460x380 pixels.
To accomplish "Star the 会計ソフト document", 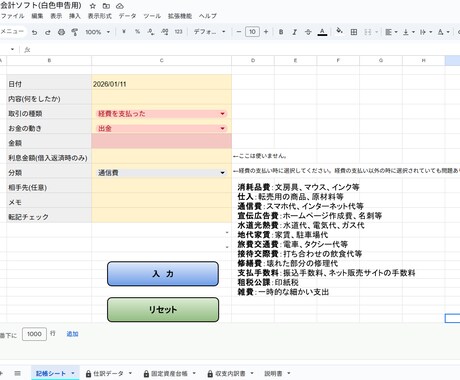I will pos(93,6).
